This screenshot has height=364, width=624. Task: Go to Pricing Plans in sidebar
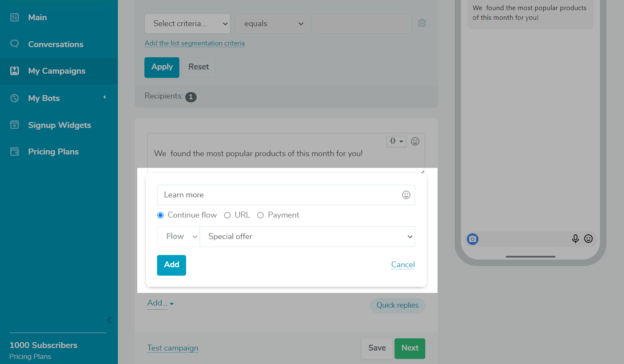coord(53,152)
